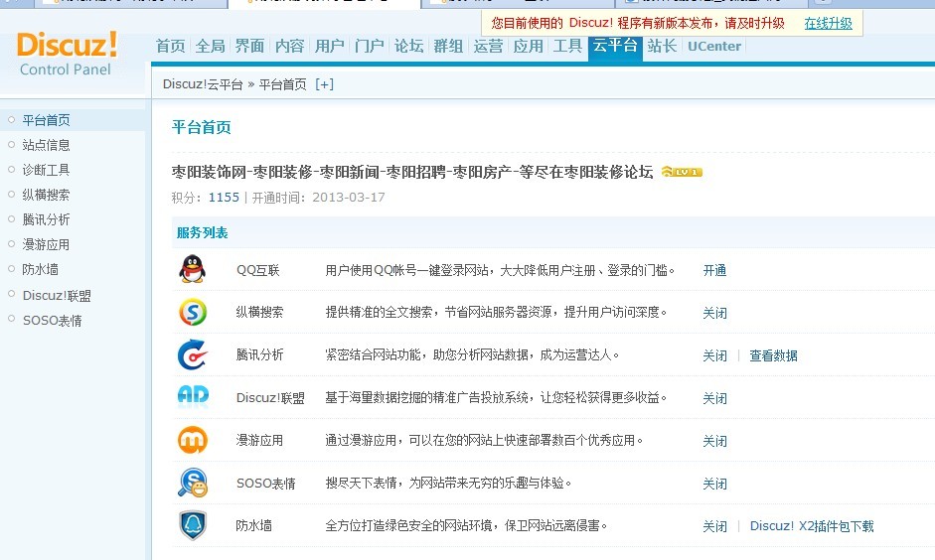Click the 在线升级 upgrade link
The height and width of the screenshot is (560, 935).
coord(829,23)
